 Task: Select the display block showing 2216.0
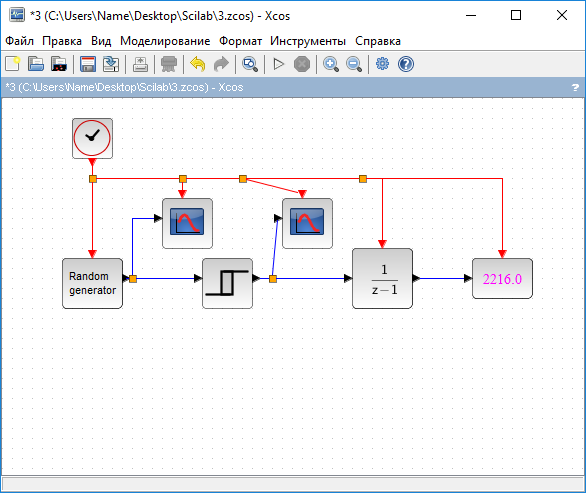pyautogui.click(x=502, y=278)
